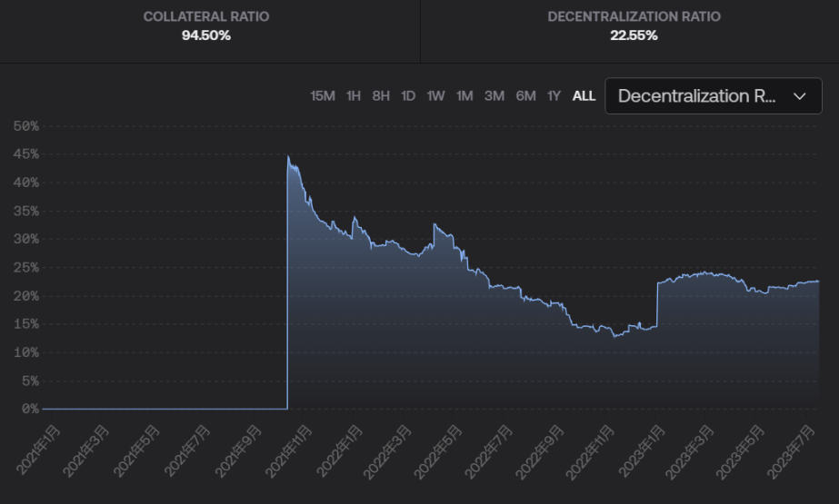
Task: Click the 2023年1月 x-axis label
Action: pos(643,450)
